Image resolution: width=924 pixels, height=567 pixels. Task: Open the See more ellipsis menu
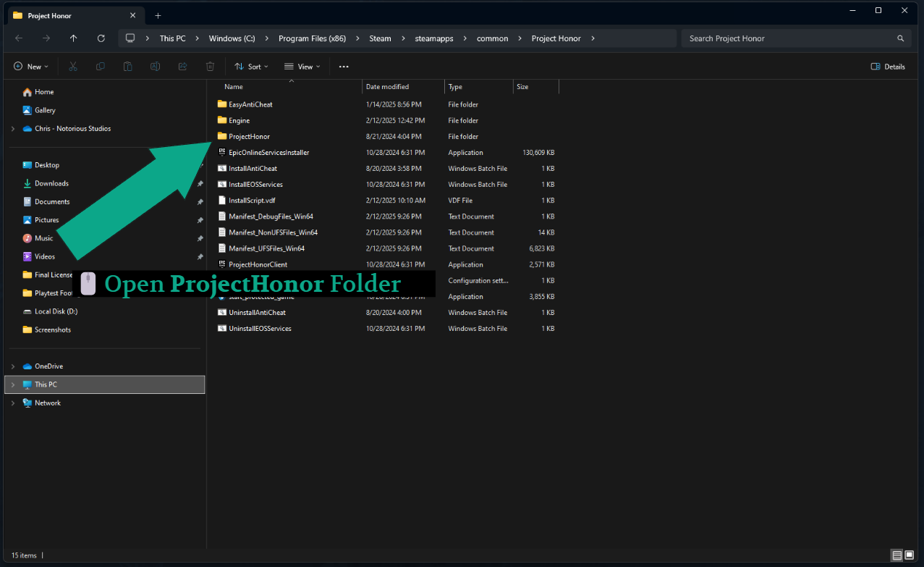tap(344, 67)
